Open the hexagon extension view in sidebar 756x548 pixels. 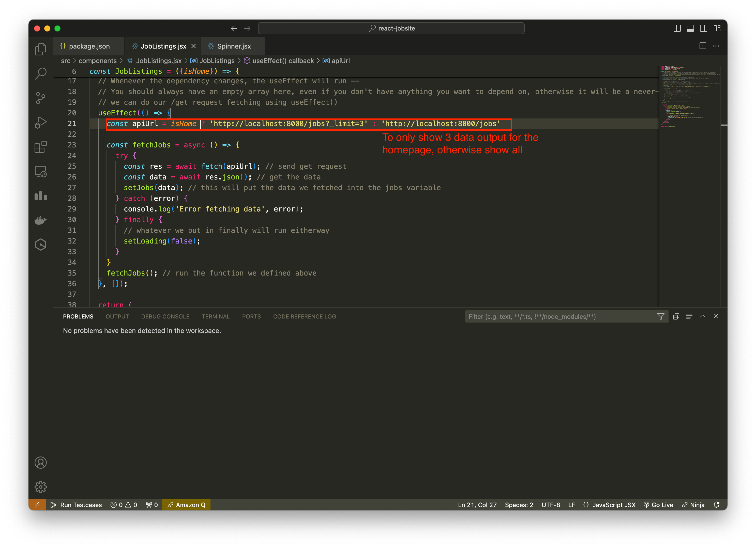pos(41,245)
